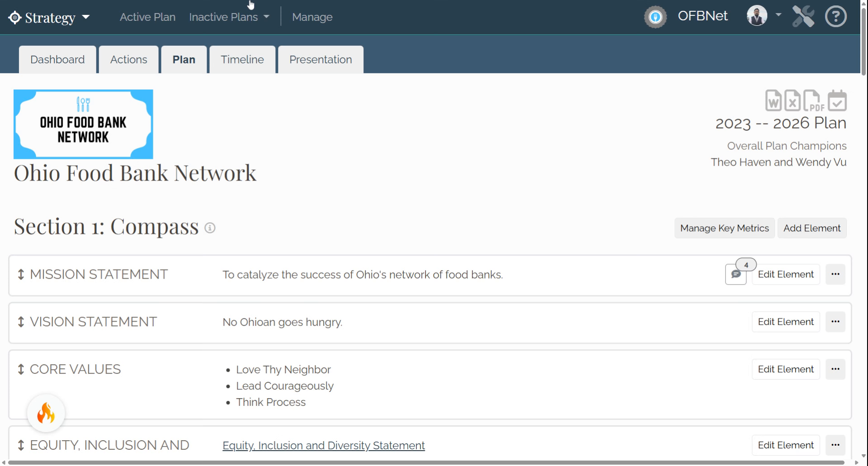Switch to the Actions tab
Image resolution: width=868 pixels, height=466 pixels.
click(x=129, y=59)
